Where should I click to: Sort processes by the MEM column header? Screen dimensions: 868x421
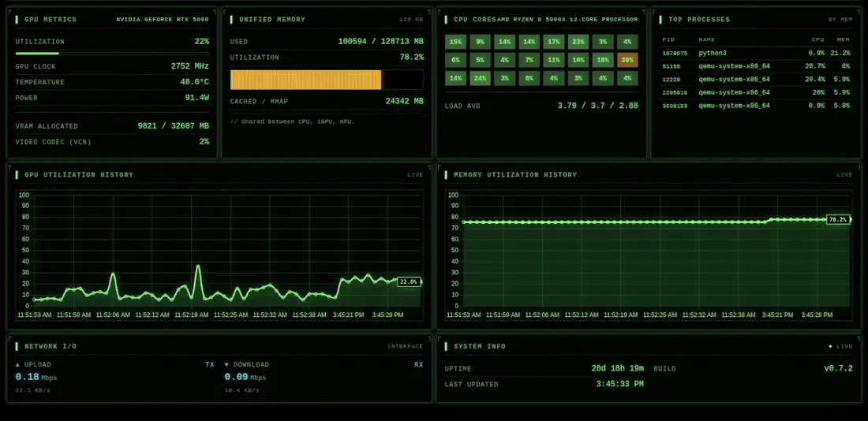[843, 40]
